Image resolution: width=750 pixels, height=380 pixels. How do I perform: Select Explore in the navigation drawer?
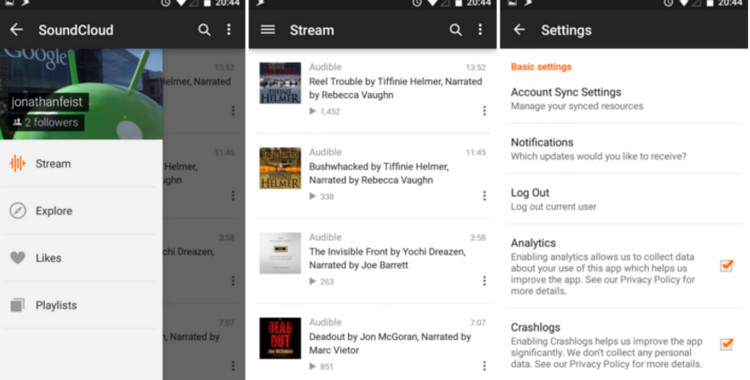tap(81, 211)
